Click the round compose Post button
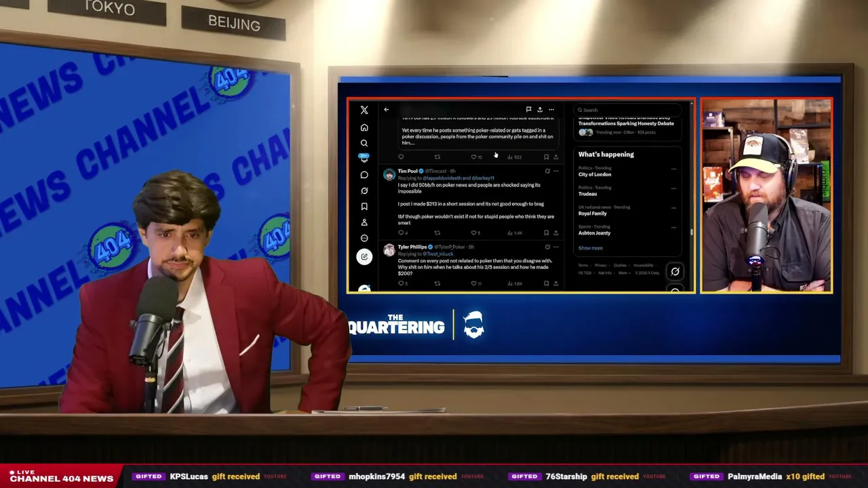868x488 pixels. click(364, 256)
